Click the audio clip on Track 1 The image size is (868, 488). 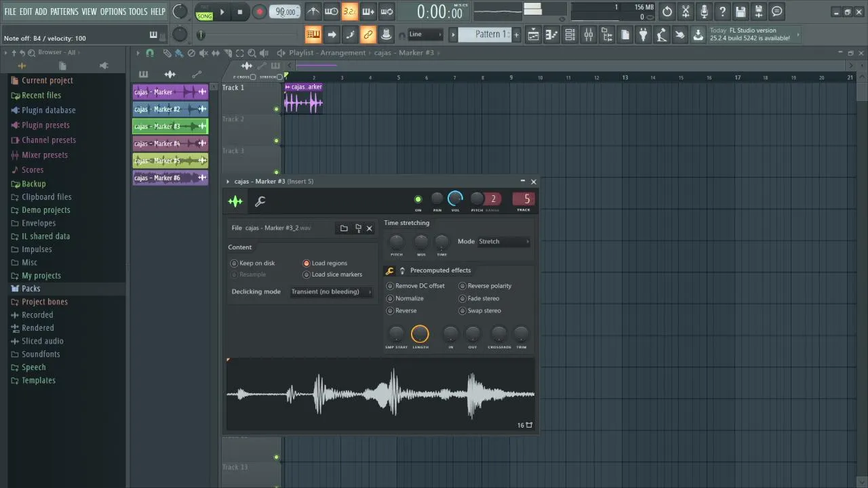(303, 98)
